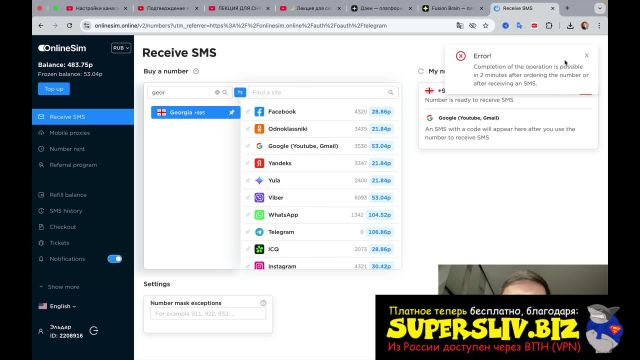Image resolution: width=640 pixels, height=360 pixels.
Task: Open SMS history menu item
Action: pyautogui.click(x=65, y=211)
